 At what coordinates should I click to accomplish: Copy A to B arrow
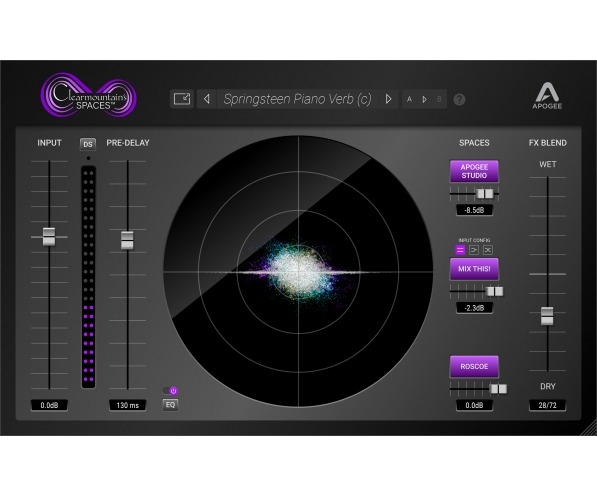[424, 99]
